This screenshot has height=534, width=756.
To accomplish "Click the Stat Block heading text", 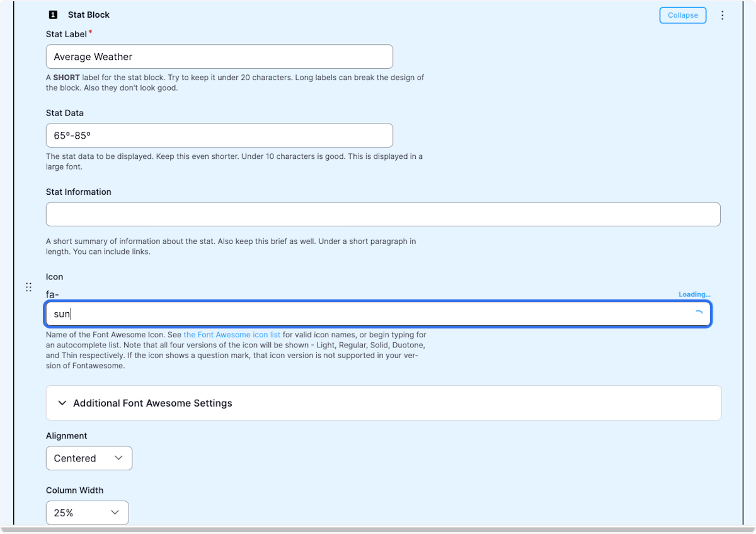I will pos(89,15).
